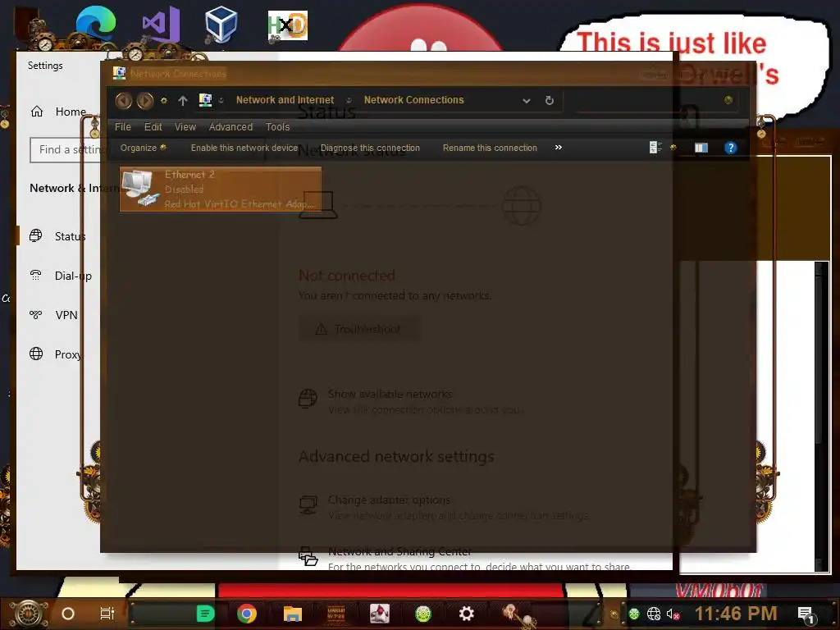
Task: Open the notification center icon
Action: point(806,614)
